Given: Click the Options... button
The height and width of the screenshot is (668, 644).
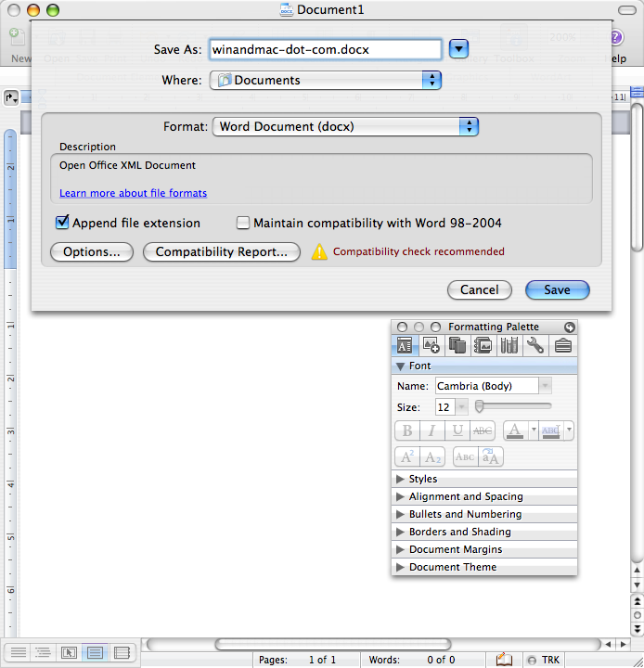Looking at the screenshot, I should point(92,251).
